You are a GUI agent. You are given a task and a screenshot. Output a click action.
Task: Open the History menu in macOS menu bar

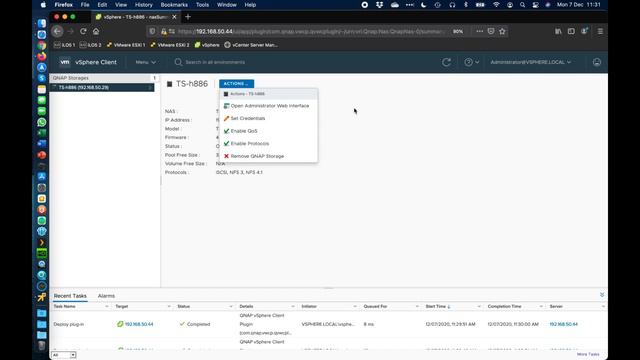[x=143, y=5]
